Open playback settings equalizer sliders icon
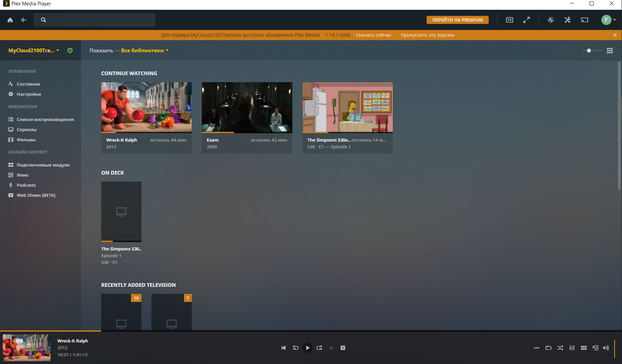Screen dimensions: 622x364 click(x=572, y=348)
